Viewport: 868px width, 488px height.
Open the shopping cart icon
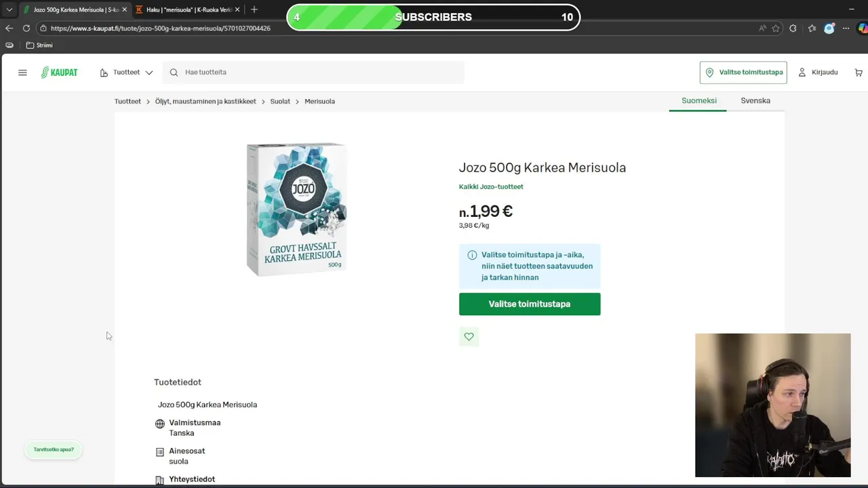tap(859, 73)
